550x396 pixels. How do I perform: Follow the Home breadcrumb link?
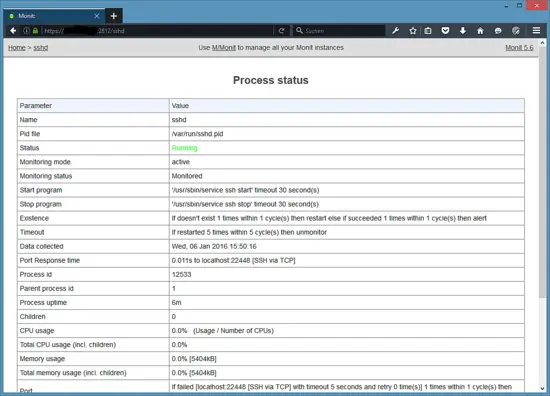pyautogui.click(x=17, y=48)
